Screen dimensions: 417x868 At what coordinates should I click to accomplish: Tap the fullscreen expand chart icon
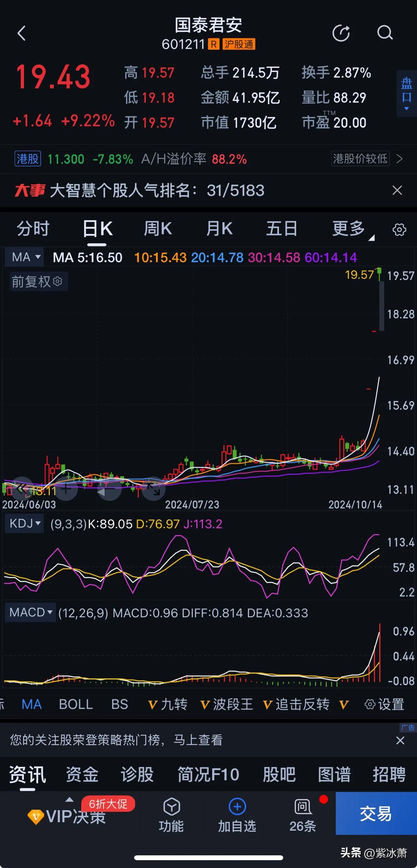[153, 489]
